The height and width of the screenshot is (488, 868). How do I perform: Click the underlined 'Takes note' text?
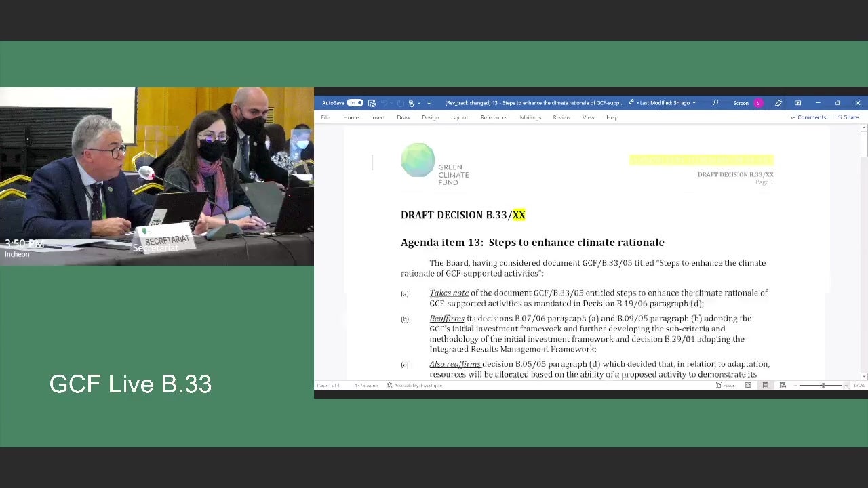[449, 293]
